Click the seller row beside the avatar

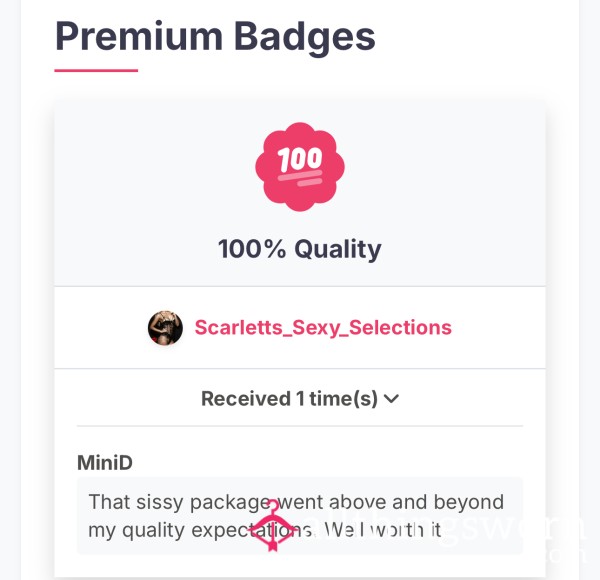coord(300,328)
